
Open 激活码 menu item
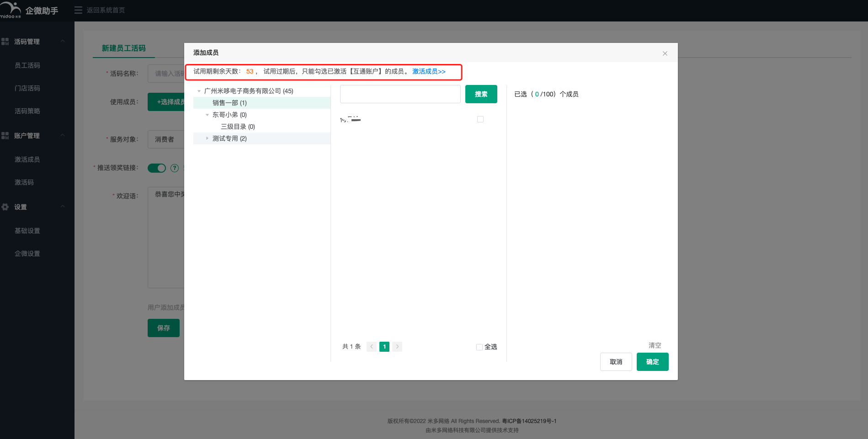coord(24,182)
